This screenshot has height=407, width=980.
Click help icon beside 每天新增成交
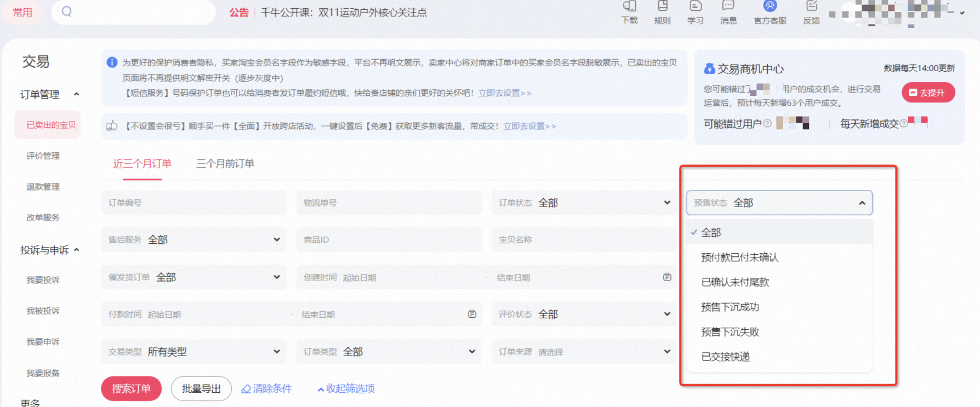tap(903, 124)
